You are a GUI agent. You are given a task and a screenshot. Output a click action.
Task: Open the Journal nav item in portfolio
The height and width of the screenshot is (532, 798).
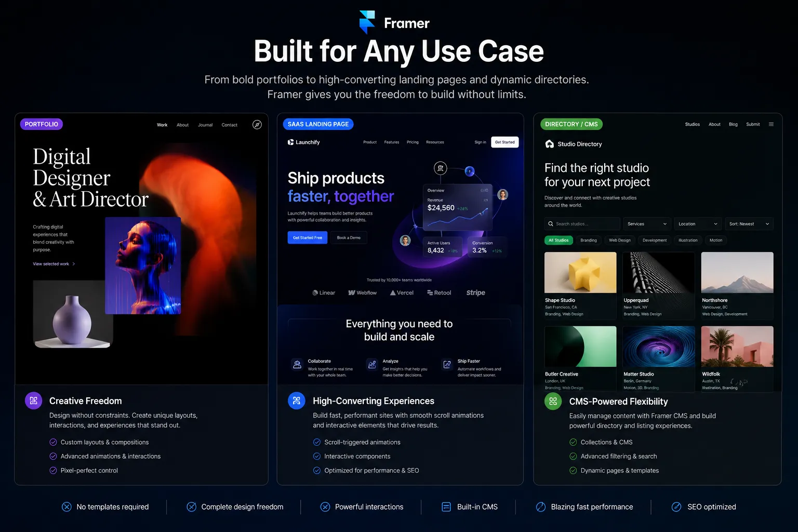(205, 125)
